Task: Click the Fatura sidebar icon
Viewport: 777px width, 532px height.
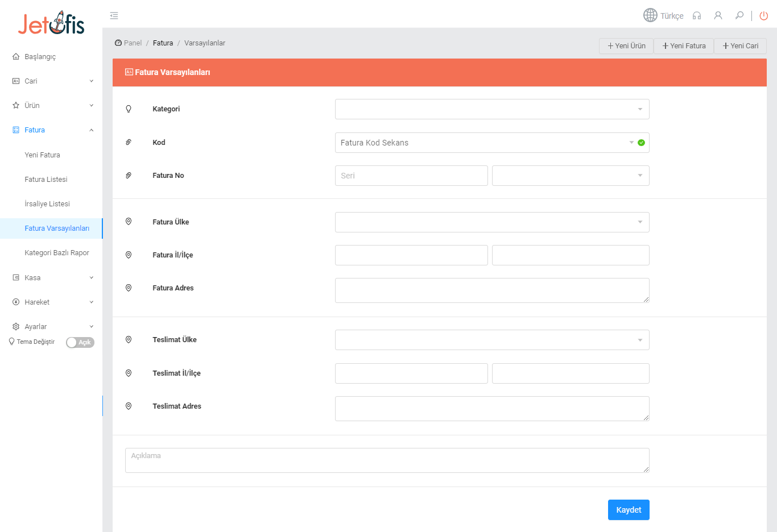Action: pyautogui.click(x=16, y=130)
